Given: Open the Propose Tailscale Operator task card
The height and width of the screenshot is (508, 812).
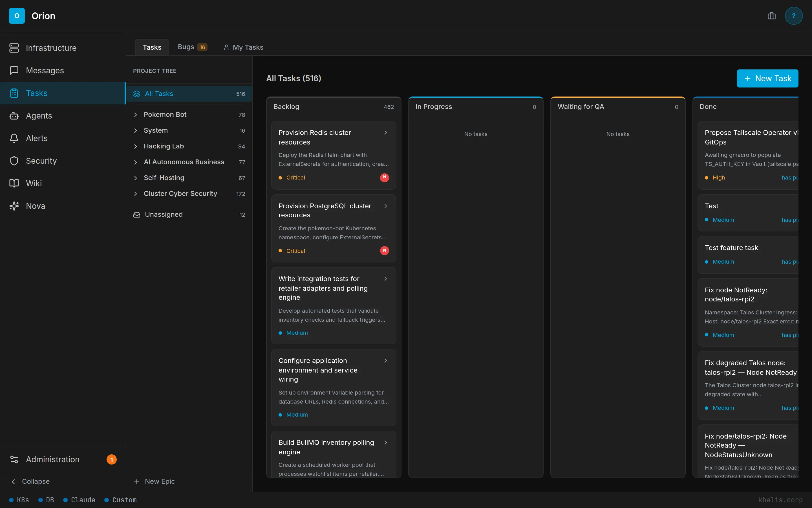Looking at the screenshot, I should pos(748,155).
